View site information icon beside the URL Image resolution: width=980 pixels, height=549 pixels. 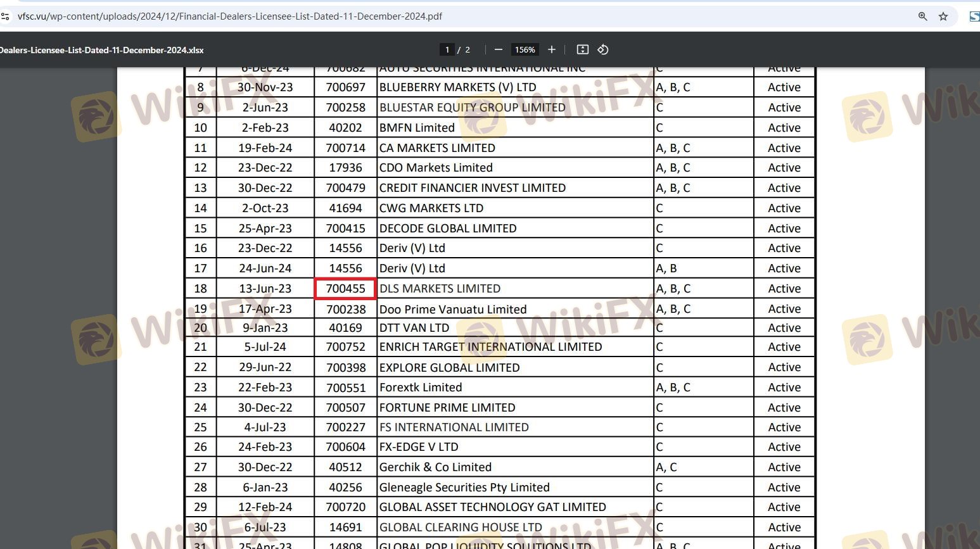[x=6, y=16]
